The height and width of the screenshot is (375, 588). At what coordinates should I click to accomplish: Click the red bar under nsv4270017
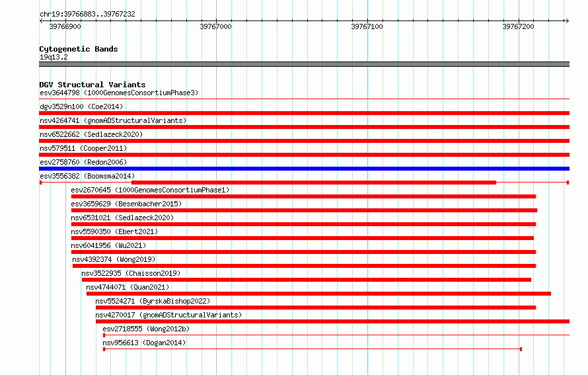[x=332, y=321]
